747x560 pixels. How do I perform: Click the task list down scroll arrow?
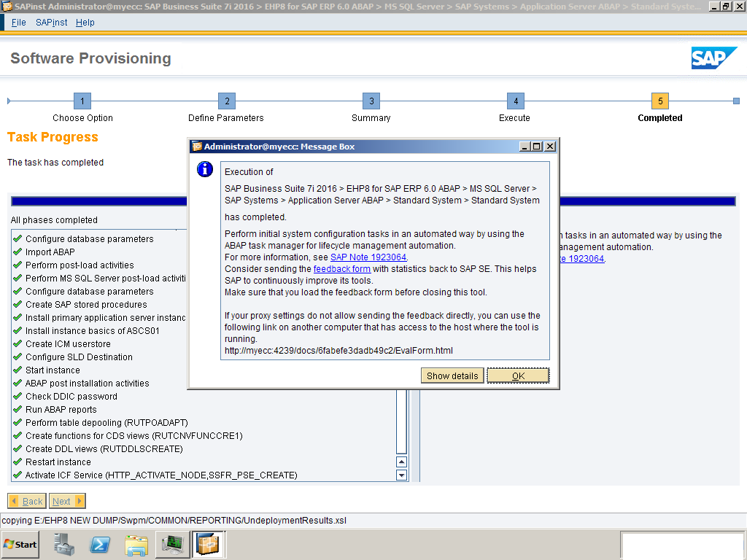pos(401,475)
